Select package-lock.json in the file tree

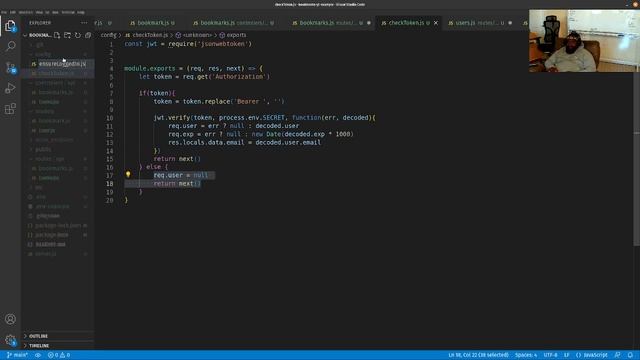coord(58,225)
